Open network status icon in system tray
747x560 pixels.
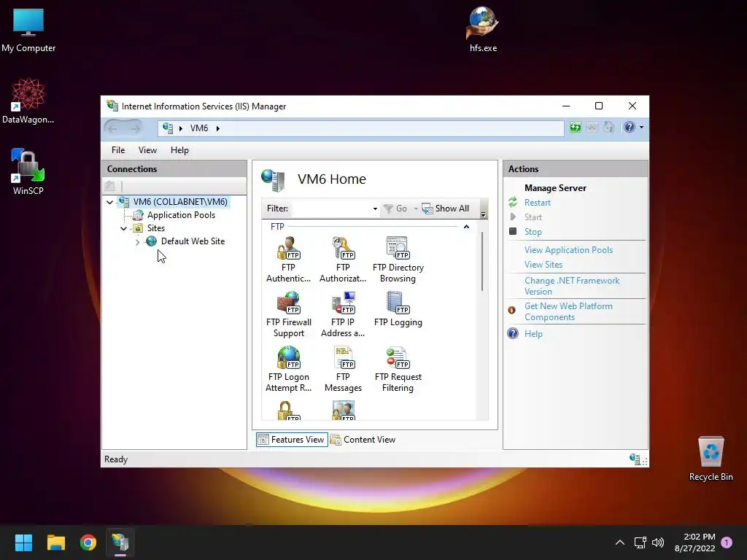point(640,542)
